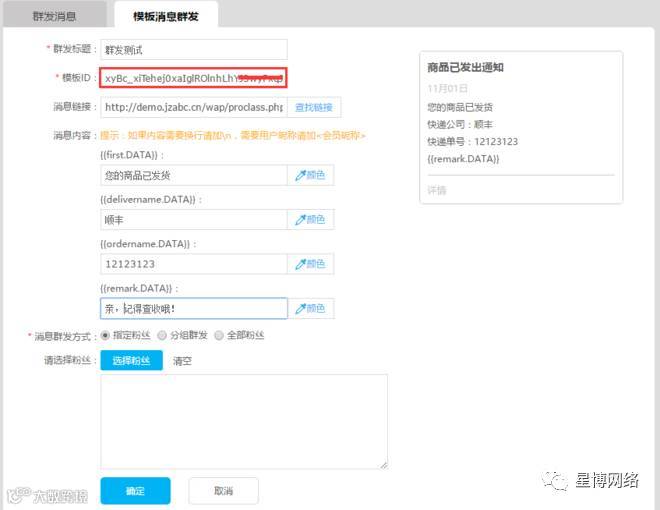Select the 分组群发 radio option

(x=162, y=335)
